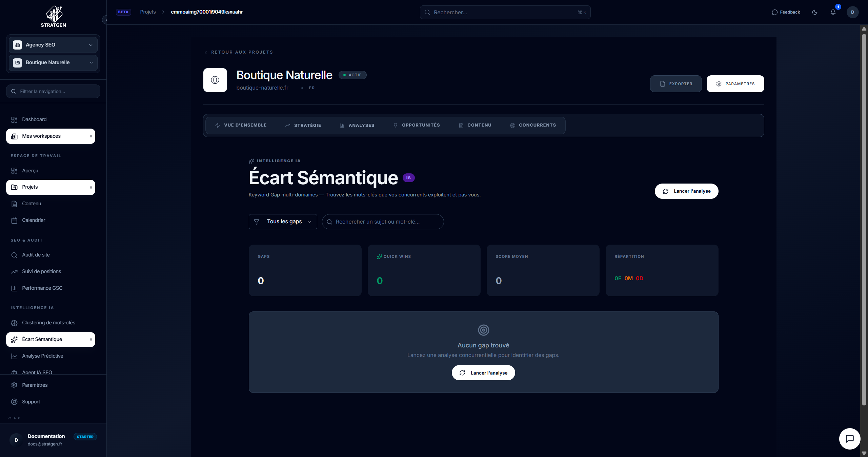
Task: Click Retour aux projets link
Action: tap(239, 52)
